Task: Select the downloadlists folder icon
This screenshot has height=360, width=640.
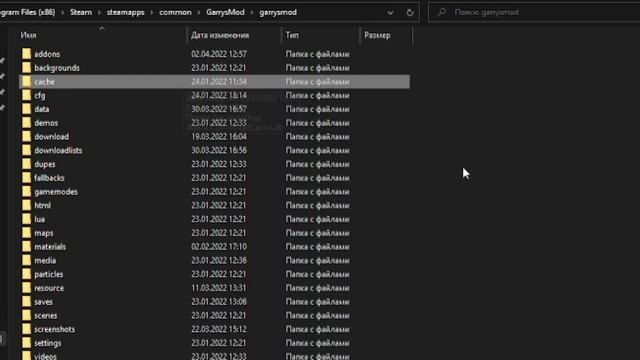Action: coord(27,150)
